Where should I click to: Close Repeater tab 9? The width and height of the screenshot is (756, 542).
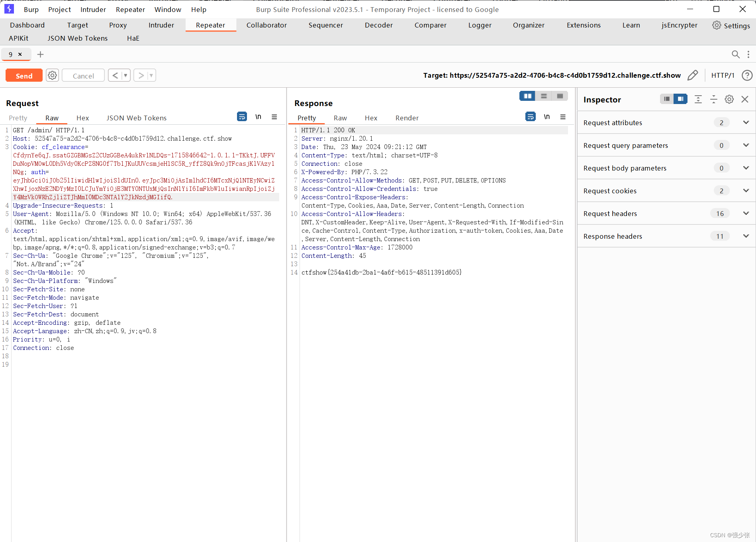[20, 54]
